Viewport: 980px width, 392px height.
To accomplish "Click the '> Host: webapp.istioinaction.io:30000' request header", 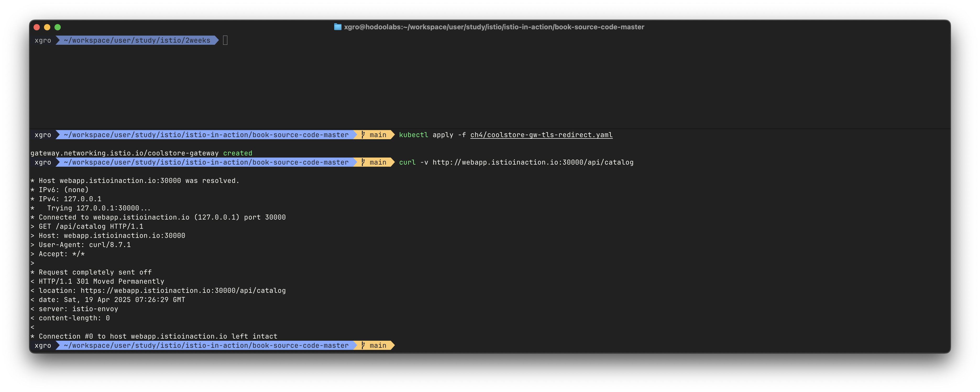I will click(x=108, y=235).
